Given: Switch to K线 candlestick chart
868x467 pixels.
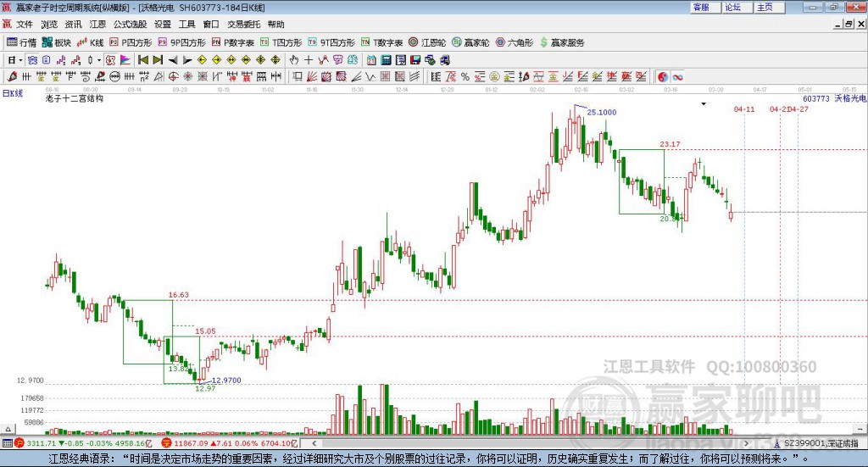Looking at the screenshot, I should tap(90, 42).
